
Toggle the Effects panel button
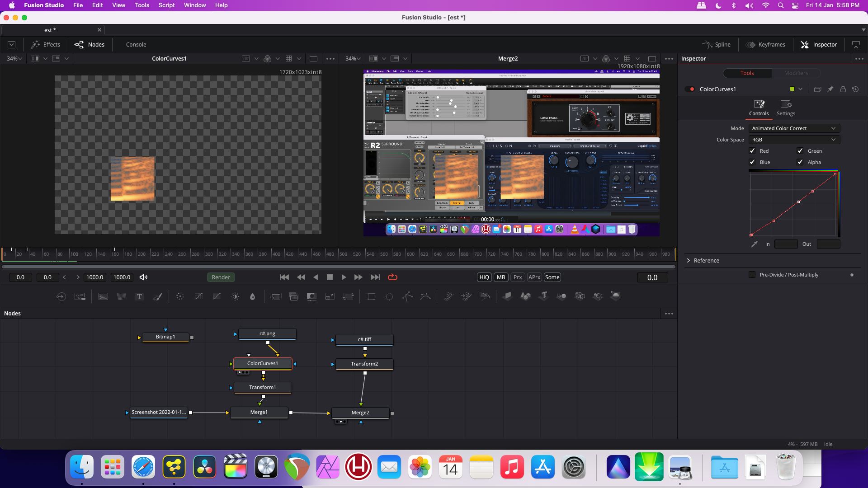point(45,45)
